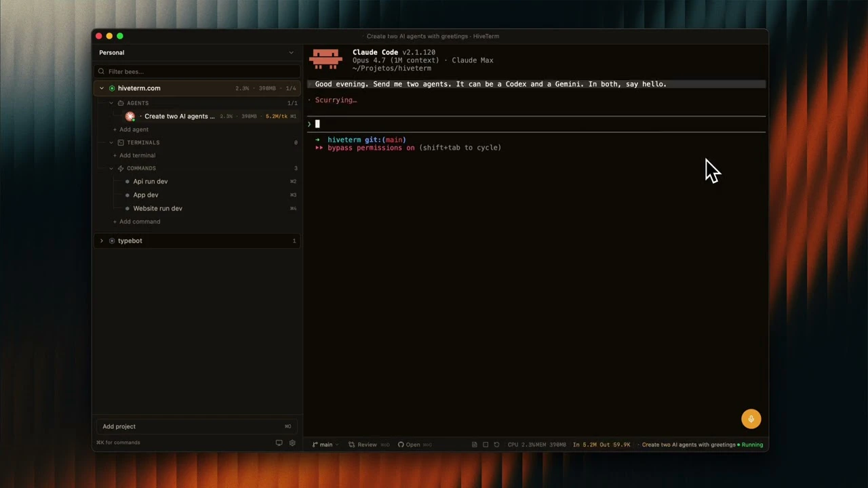This screenshot has height=488, width=868.
Task: Collapse the Terminals section
Action: pyautogui.click(x=111, y=142)
